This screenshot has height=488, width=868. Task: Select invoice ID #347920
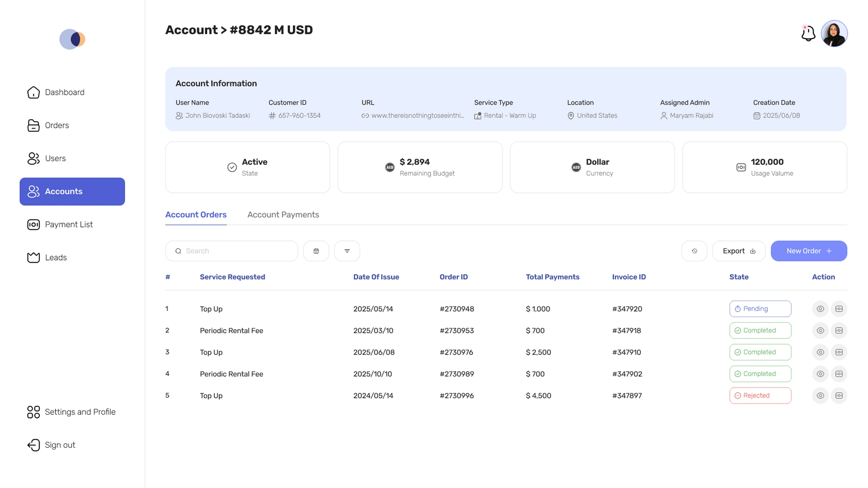pos(627,309)
